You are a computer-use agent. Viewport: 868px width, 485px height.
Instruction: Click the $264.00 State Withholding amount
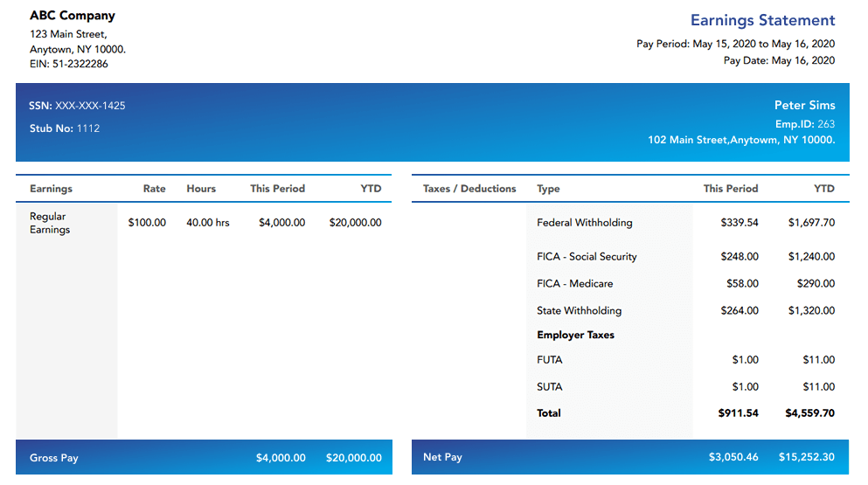click(740, 310)
